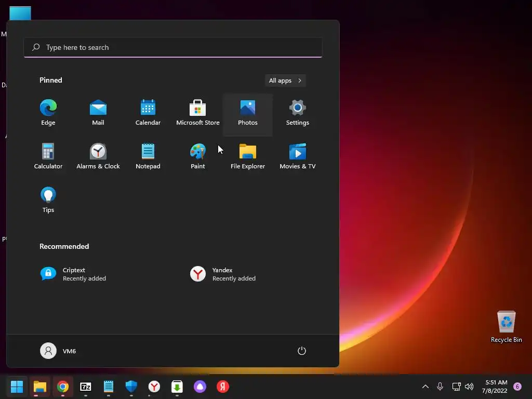Open the volume tray icon
The image size is (532, 399).
pyautogui.click(x=469, y=387)
